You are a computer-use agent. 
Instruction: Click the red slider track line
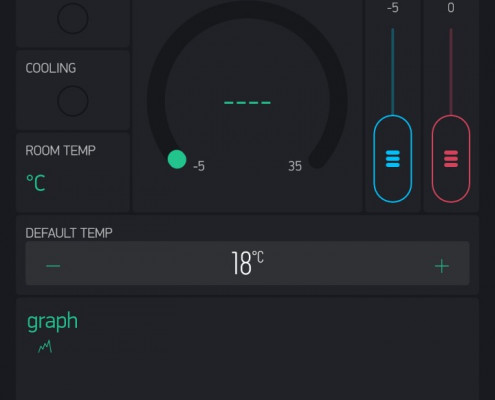tap(451, 71)
